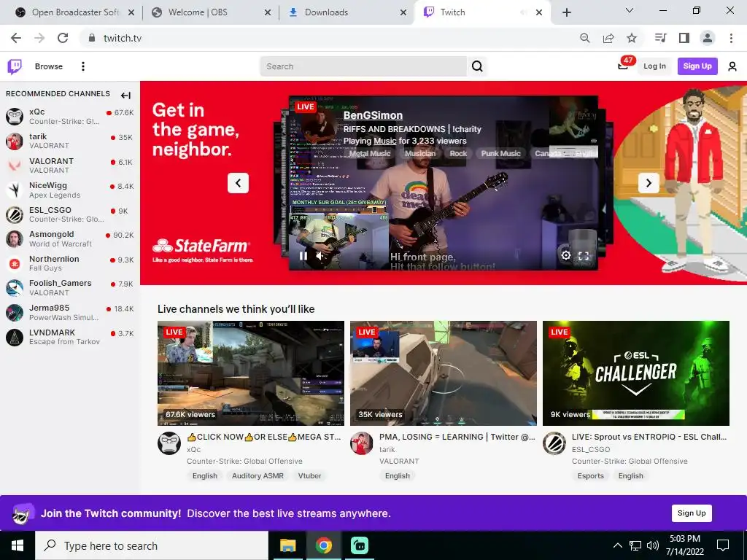Open ESL Challenger stream thumbnail

636,373
